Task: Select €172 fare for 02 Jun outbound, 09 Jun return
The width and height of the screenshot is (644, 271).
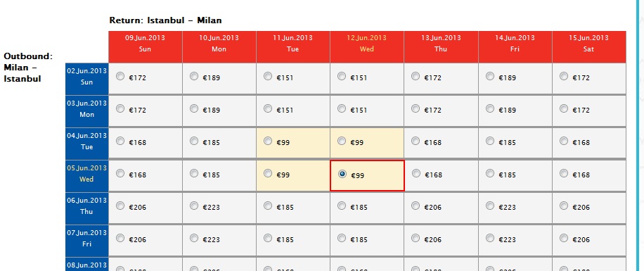Action: (120, 76)
